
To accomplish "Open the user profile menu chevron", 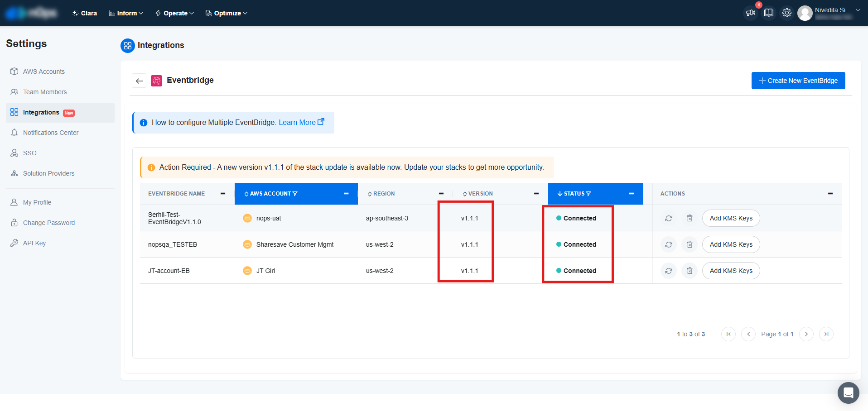I will click(858, 10).
